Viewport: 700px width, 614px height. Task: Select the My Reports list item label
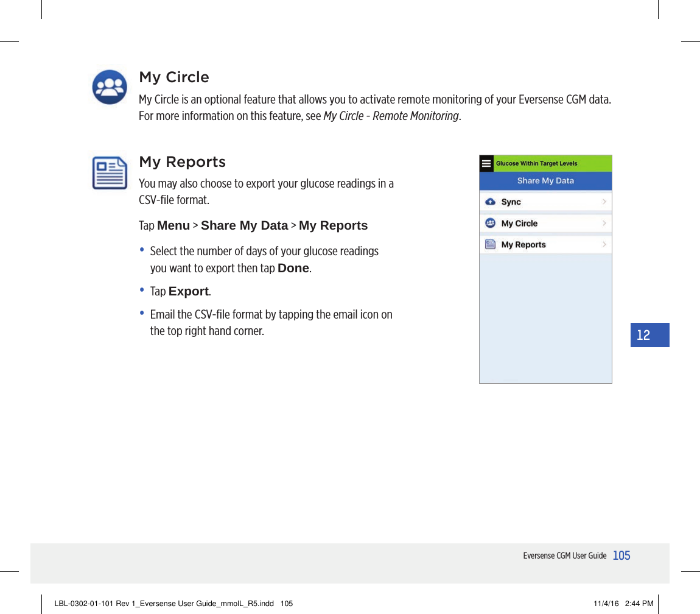tap(523, 245)
